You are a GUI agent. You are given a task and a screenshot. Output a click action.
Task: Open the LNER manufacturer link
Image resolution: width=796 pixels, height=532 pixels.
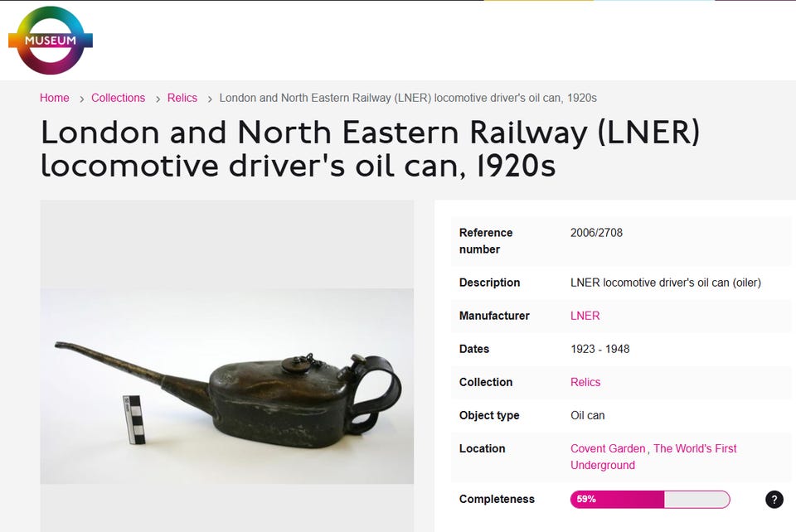click(585, 316)
